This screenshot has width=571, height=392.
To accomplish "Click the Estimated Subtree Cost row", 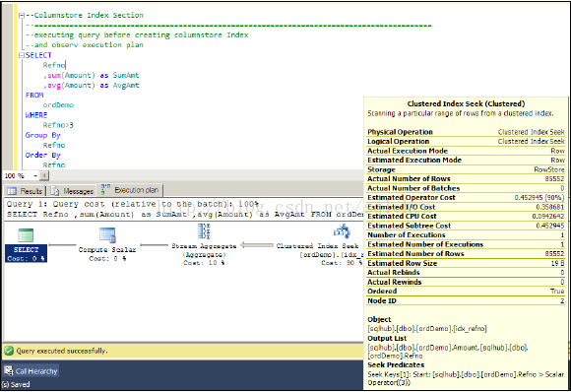I will pyautogui.click(x=466, y=226).
